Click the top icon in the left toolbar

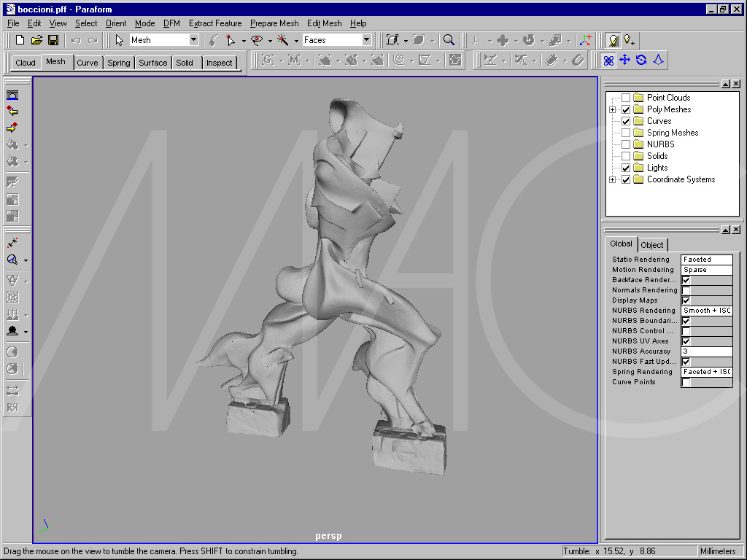pyautogui.click(x=12, y=96)
